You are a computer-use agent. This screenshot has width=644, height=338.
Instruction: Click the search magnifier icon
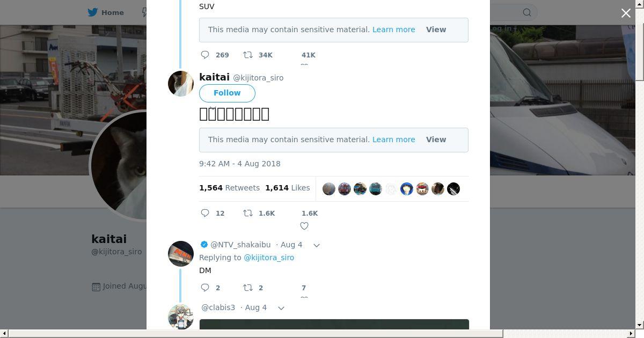tap(527, 12)
